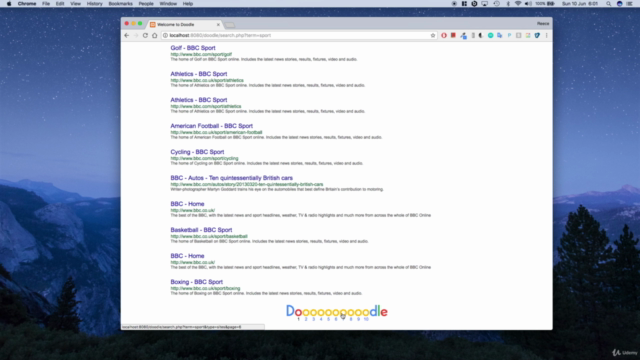The width and height of the screenshot is (640, 360).
Task: Open the Athletics result with bbc.co.uk URL
Action: pyautogui.click(x=198, y=74)
